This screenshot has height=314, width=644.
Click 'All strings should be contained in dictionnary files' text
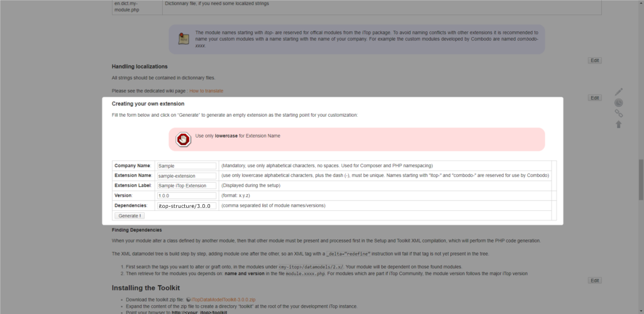point(164,78)
